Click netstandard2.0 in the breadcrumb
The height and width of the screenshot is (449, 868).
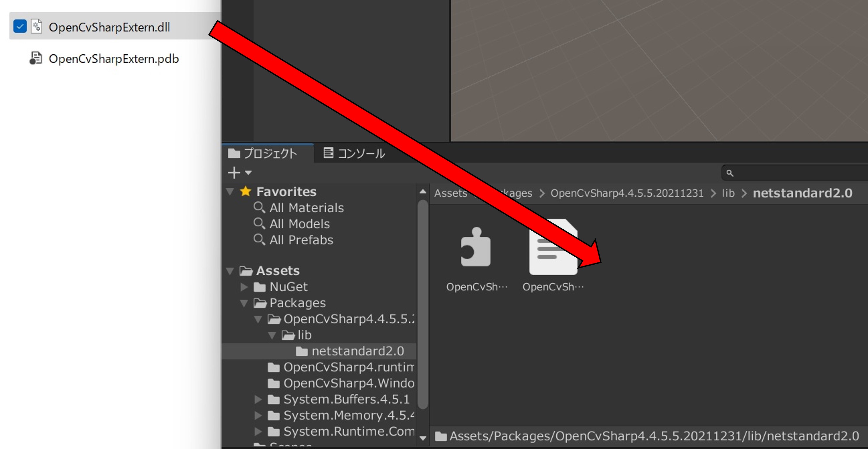click(x=802, y=193)
